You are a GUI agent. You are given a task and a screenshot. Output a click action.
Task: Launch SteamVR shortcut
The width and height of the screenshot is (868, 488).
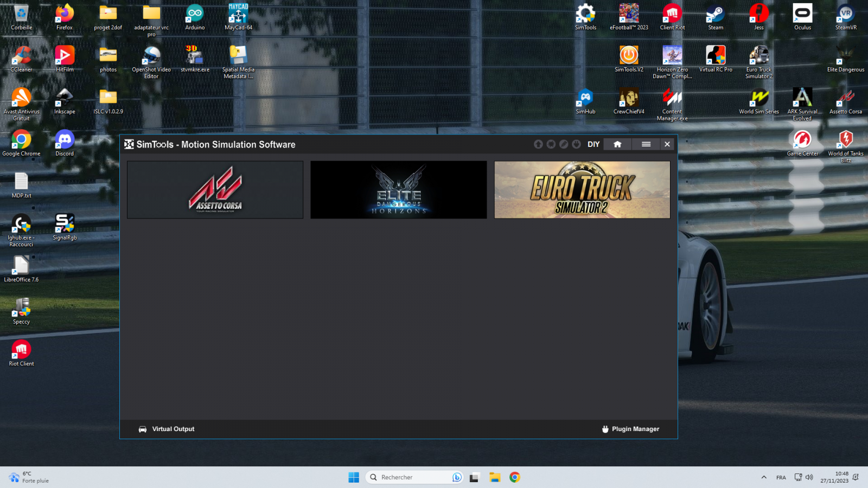[x=846, y=17]
